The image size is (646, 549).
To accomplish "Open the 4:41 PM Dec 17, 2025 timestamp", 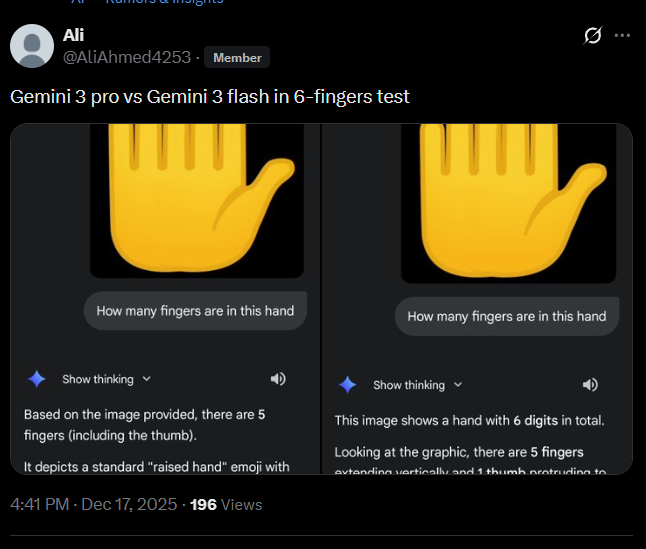I will click(94, 504).
